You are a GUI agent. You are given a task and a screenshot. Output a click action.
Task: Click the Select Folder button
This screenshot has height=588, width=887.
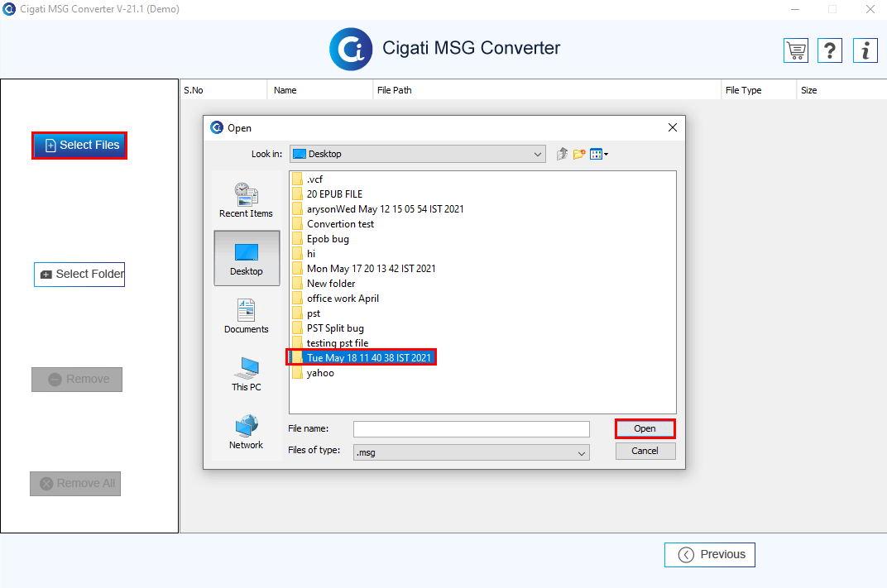(x=79, y=275)
